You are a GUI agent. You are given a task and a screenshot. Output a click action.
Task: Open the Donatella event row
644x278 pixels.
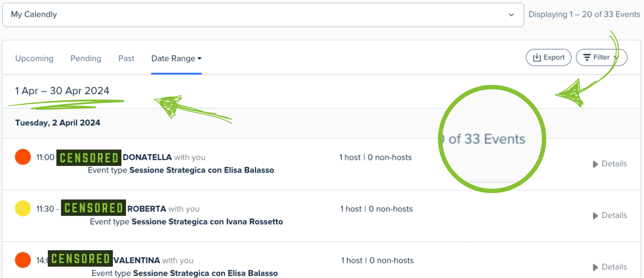point(147,157)
